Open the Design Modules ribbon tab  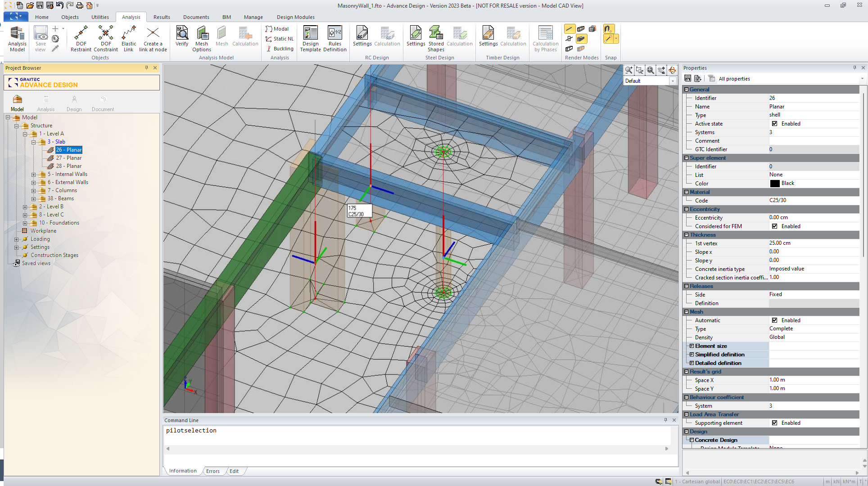295,17
